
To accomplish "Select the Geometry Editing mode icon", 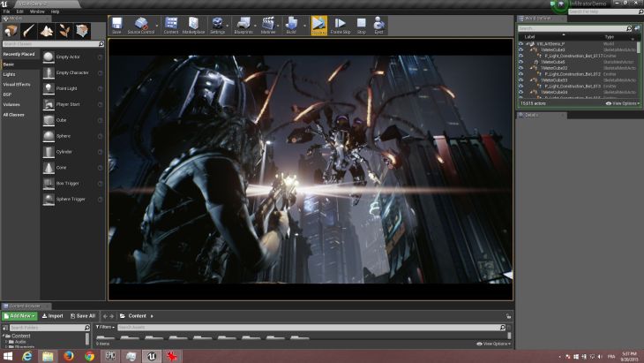I will (x=82, y=31).
